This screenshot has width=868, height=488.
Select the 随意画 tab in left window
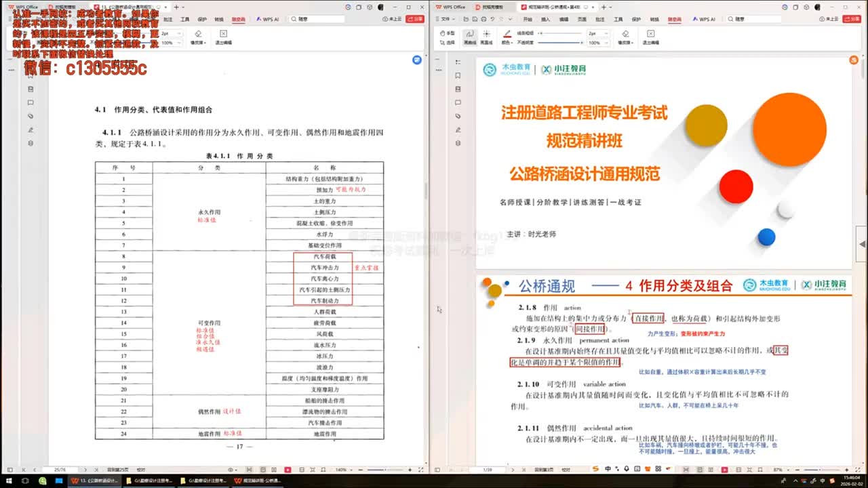point(239,20)
